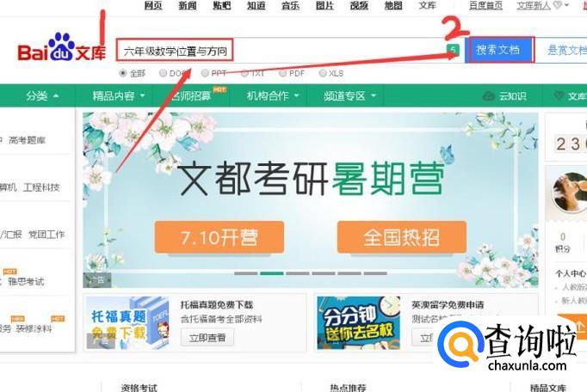Select the XLS file type radio button
This screenshot has height=392, width=587.
pyautogui.click(x=322, y=73)
